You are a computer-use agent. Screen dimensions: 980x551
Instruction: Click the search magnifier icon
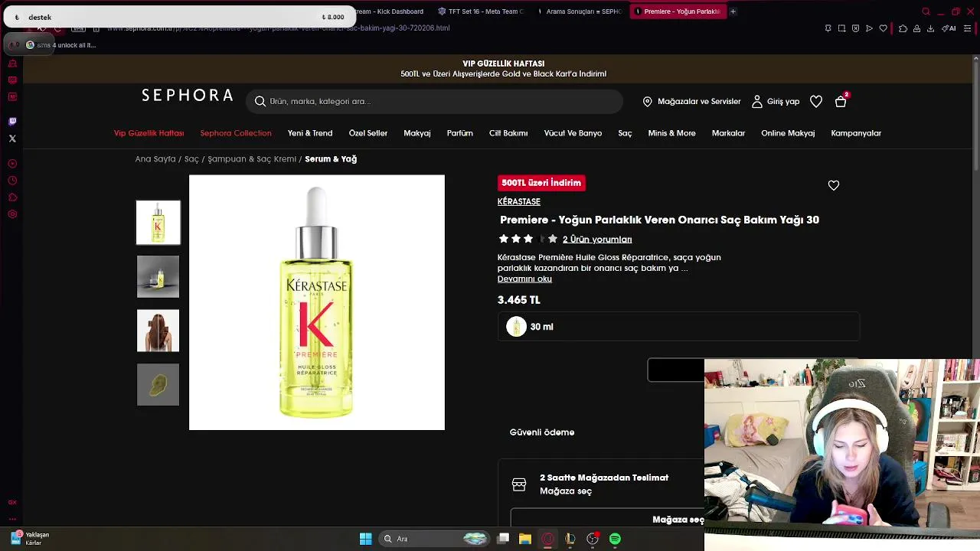pos(260,101)
